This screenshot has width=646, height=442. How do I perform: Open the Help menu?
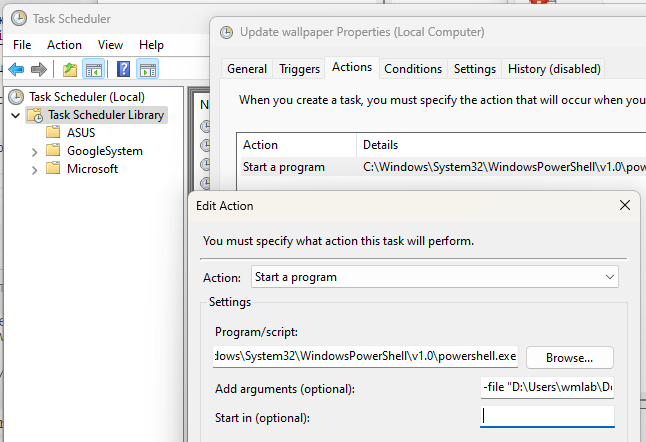[151, 44]
